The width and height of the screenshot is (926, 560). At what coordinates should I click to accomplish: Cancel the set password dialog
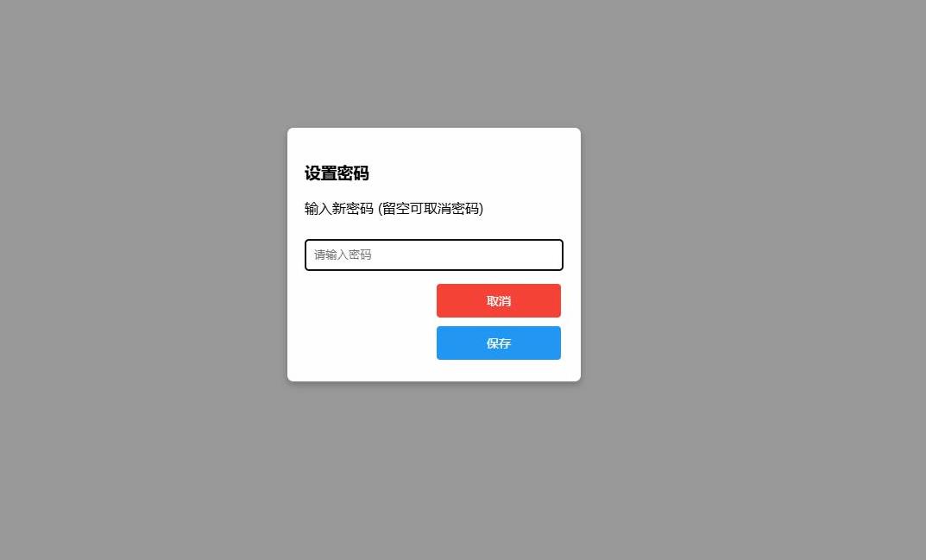pos(499,300)
